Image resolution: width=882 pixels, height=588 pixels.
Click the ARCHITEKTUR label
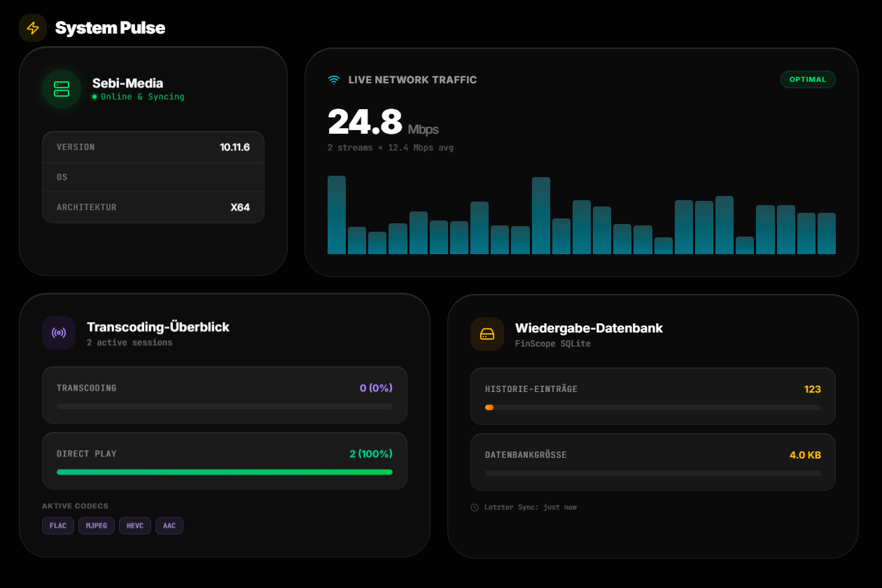tap(87, 207)
